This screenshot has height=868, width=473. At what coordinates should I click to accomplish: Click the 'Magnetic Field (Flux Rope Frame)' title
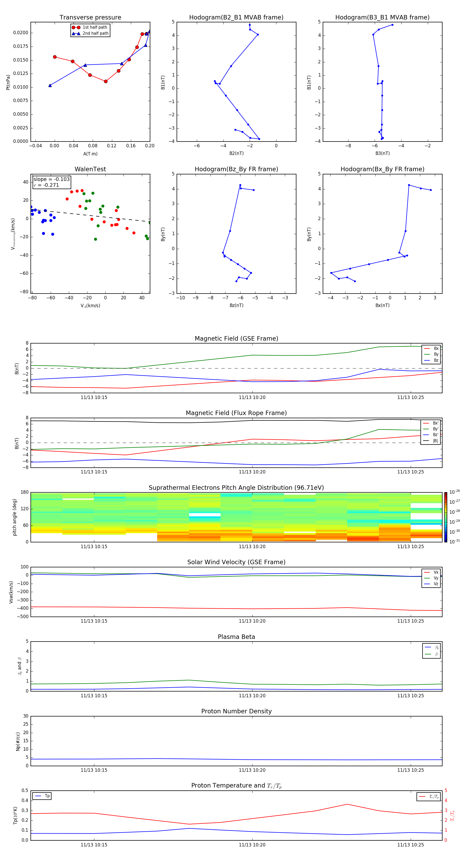pyautogui.click(x=236, y=413)
